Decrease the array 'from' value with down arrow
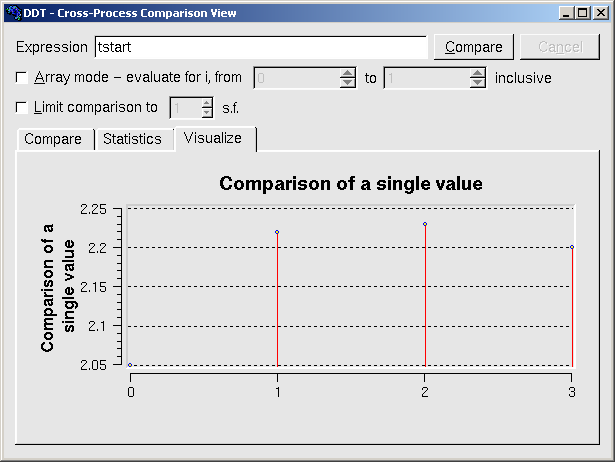Viewport: 615px width, 462px height. click(347, 83)
